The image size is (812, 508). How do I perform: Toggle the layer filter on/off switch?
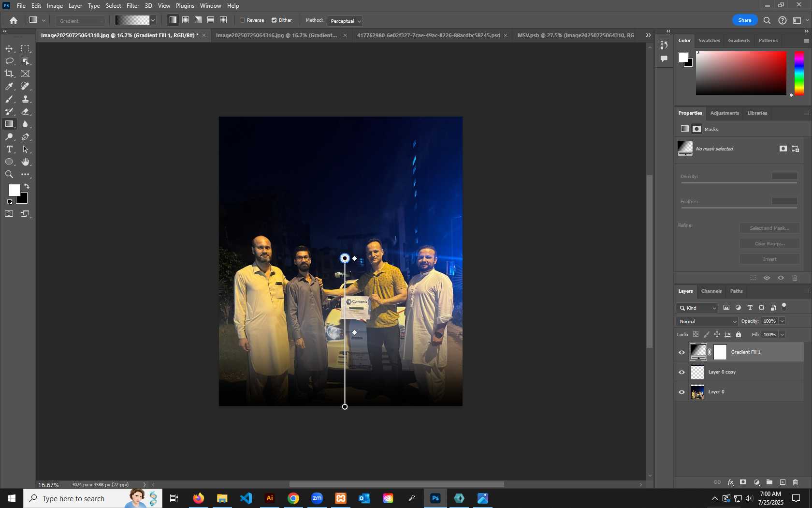point(784,306)
